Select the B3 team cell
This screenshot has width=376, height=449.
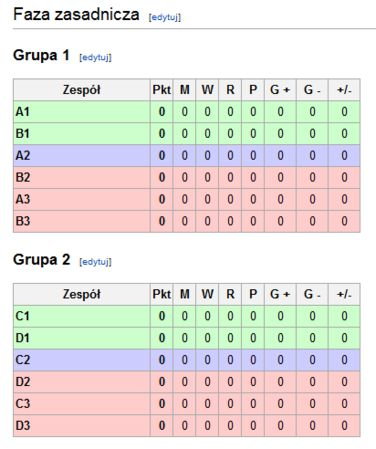82,221
